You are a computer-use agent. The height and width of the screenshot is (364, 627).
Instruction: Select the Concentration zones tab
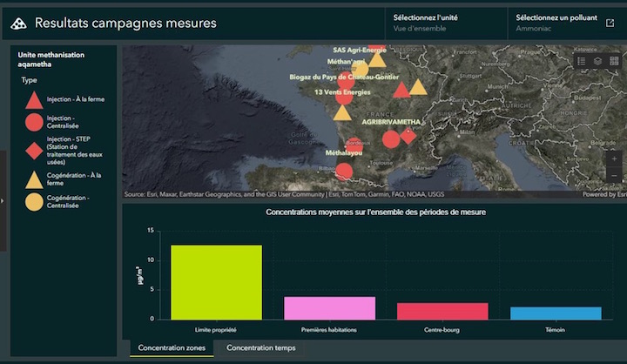pyautogui.click(x=172, y=348)
